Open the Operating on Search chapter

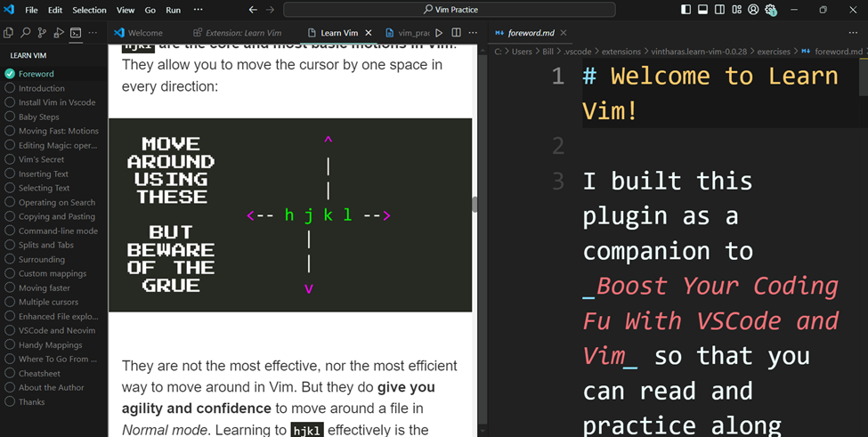[55, 202]
